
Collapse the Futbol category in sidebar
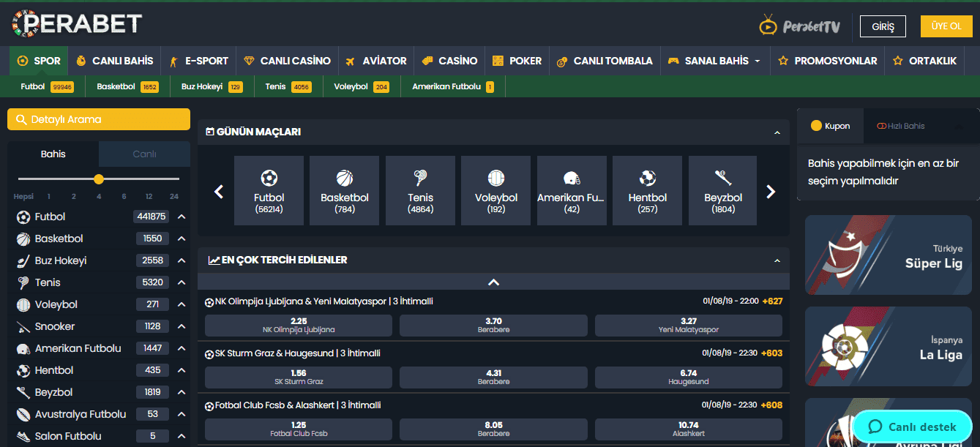(x=182, y=217)
